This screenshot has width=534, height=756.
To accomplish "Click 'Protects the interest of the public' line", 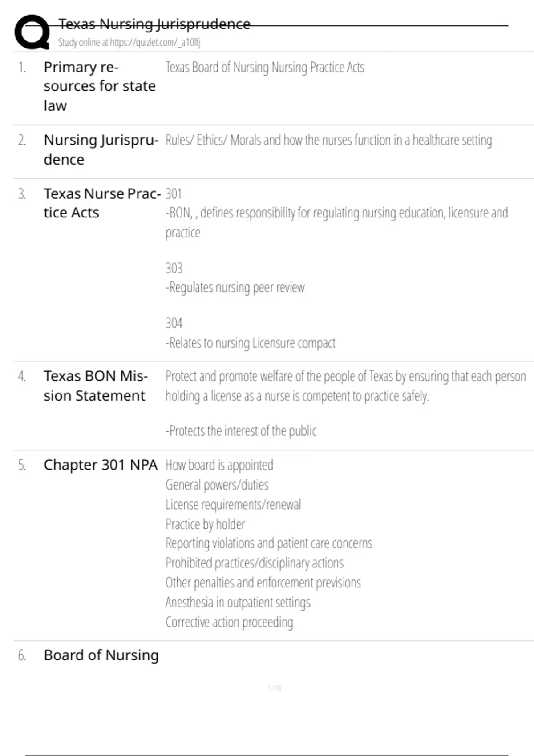I will point(241,431).
